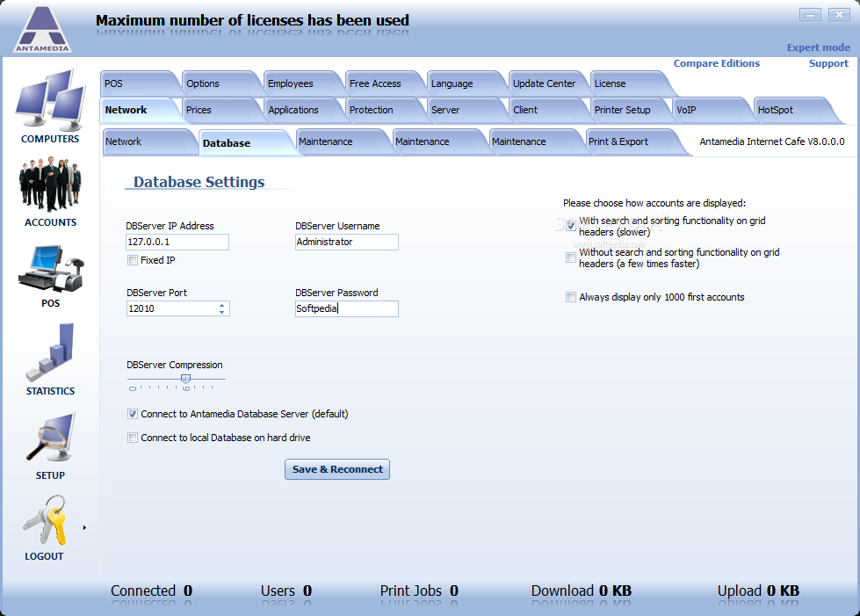Select the Database sub-tab
The width and height of the screenshot is (860, 616).
[245, 142]
